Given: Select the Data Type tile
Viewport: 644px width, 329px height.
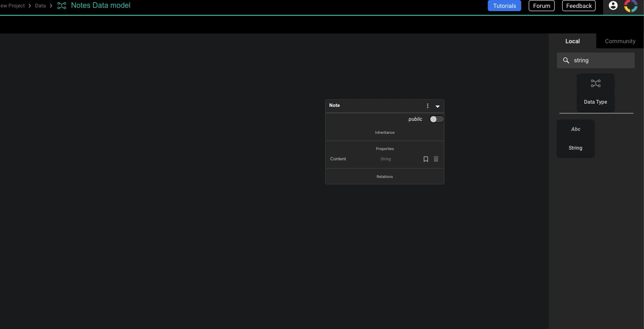Looking at the screenshot, I should pos(595,92).
